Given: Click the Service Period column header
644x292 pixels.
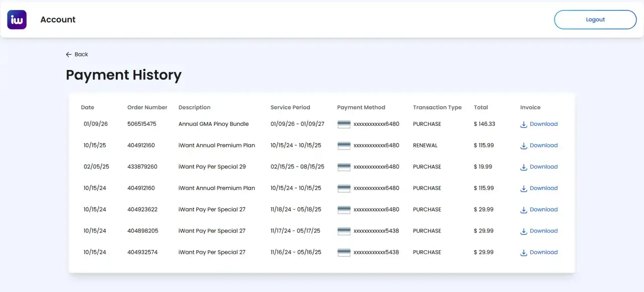Looking at the screenshot, I should 290,107.
